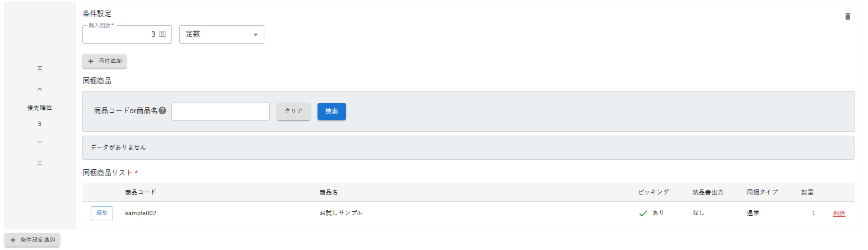Click the 商品名 column header
This screenshot has width=868, height=250.
coord(328,192)
